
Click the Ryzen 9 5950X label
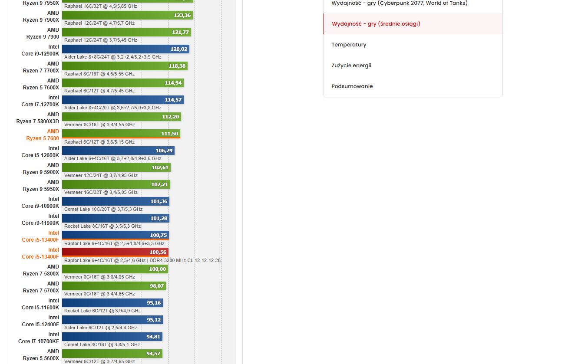(41, 186)
